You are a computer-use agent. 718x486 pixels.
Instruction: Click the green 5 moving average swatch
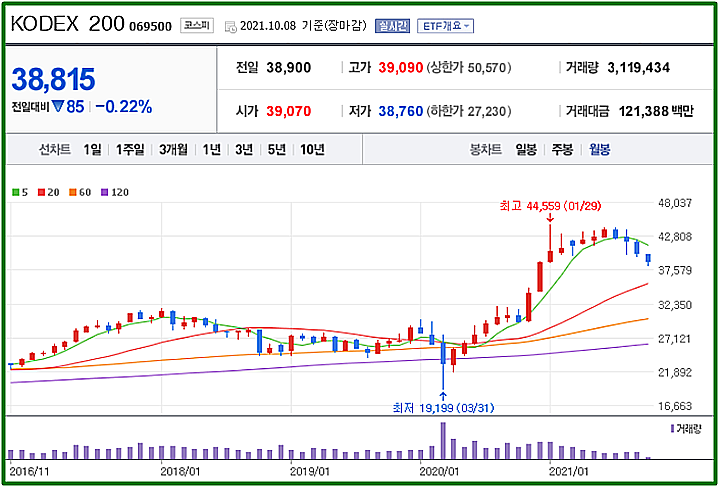[x=15, y=193]
